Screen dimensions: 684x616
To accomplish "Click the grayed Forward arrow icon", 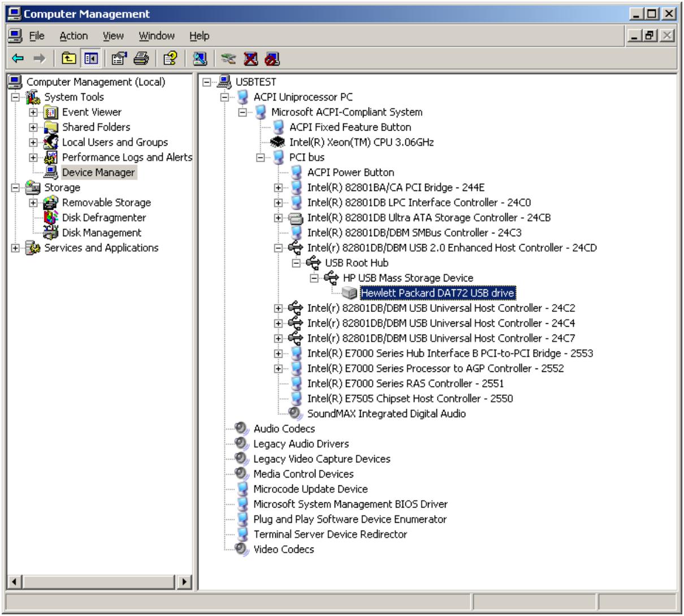I will pyautogui.click(x=39, y=58).
